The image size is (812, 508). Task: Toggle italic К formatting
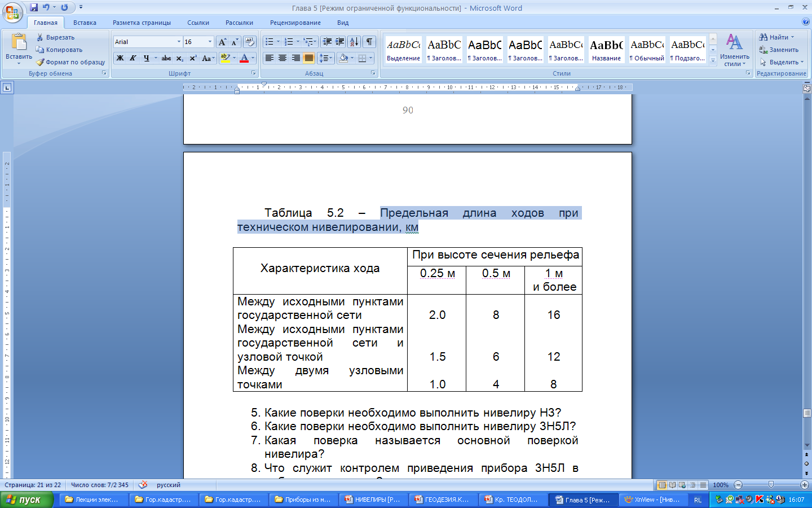133,58
